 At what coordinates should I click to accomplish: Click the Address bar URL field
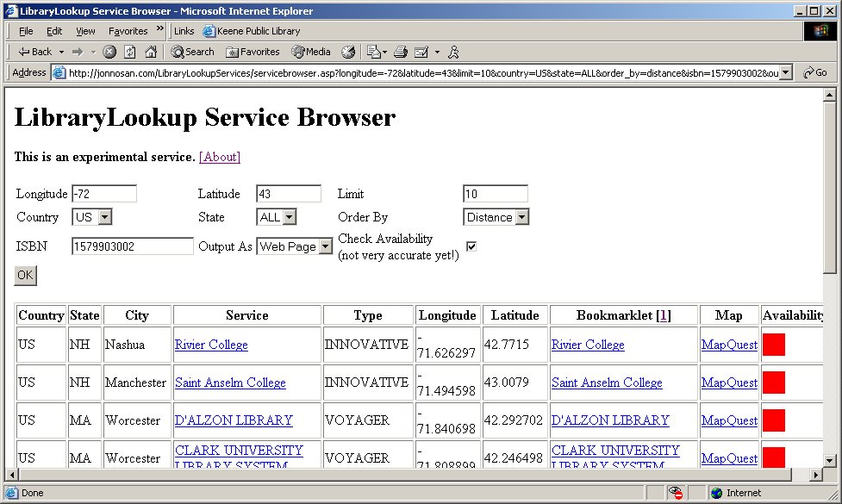coord(423,72)
